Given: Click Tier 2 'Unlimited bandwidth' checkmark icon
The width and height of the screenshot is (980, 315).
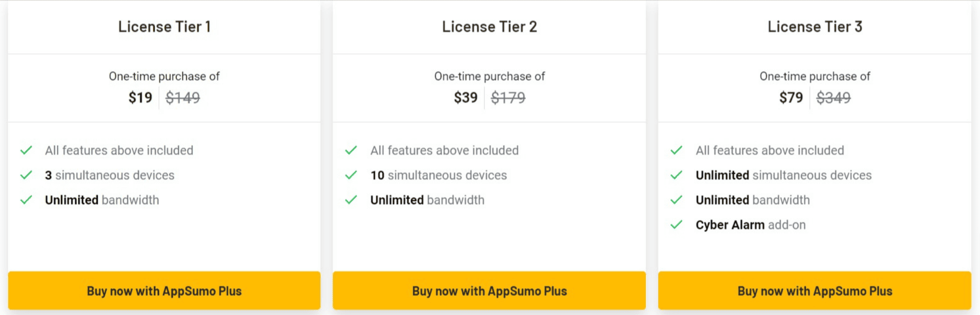Looking at the screenshot, I should click(x=351, y=200).
